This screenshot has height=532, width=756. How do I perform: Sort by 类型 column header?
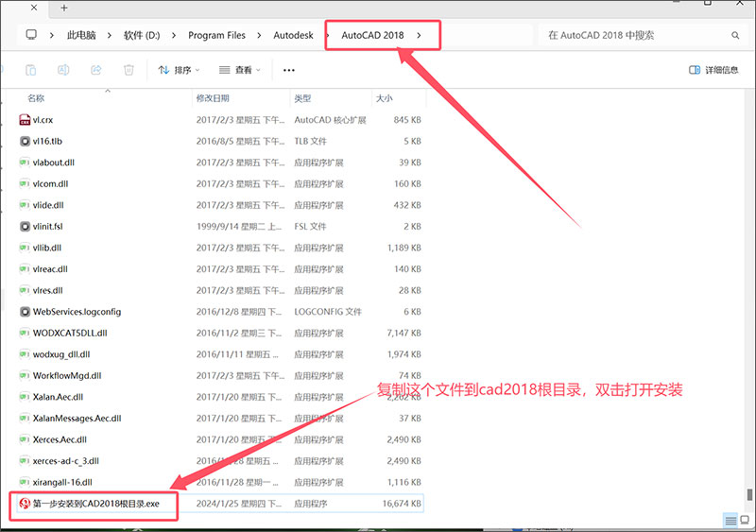pos(302,98)
